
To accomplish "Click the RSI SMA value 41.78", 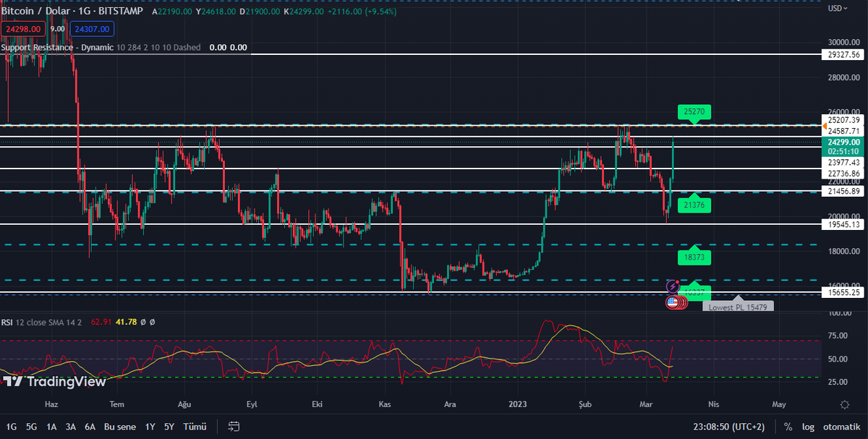I will [x=126, y=322].
